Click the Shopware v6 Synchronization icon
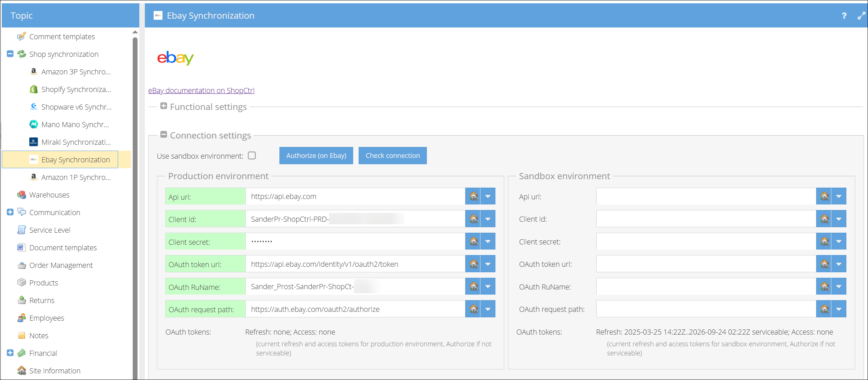Viewport: 868px width, 380px height. click(x=34, y=107)
